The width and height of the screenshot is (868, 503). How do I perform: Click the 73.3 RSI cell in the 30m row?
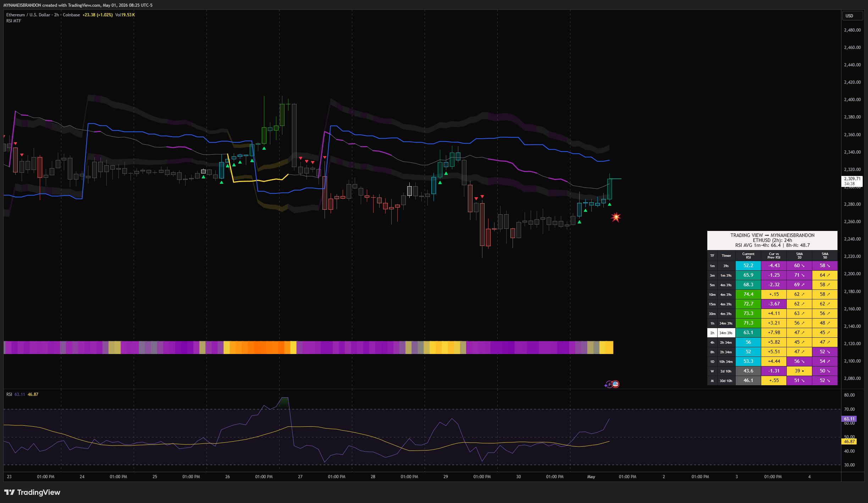pyautogui.click(x=748, y=314)
